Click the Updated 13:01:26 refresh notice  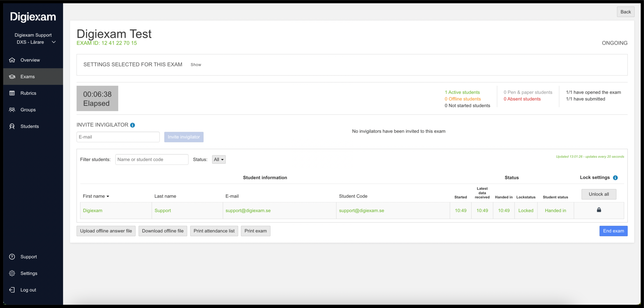click(x=590, y=156)
